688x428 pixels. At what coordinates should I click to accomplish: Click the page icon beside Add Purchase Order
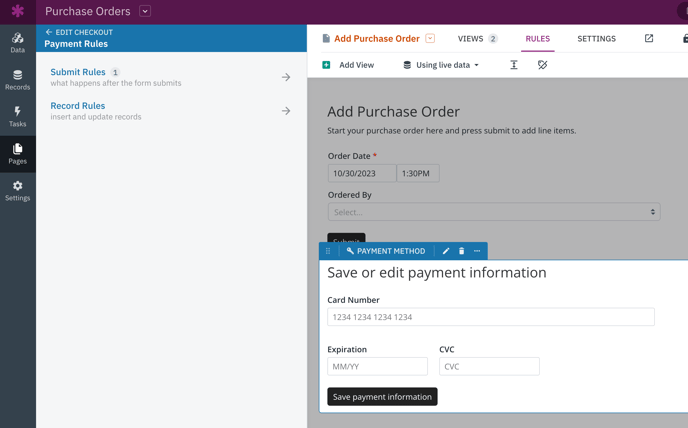326,39
